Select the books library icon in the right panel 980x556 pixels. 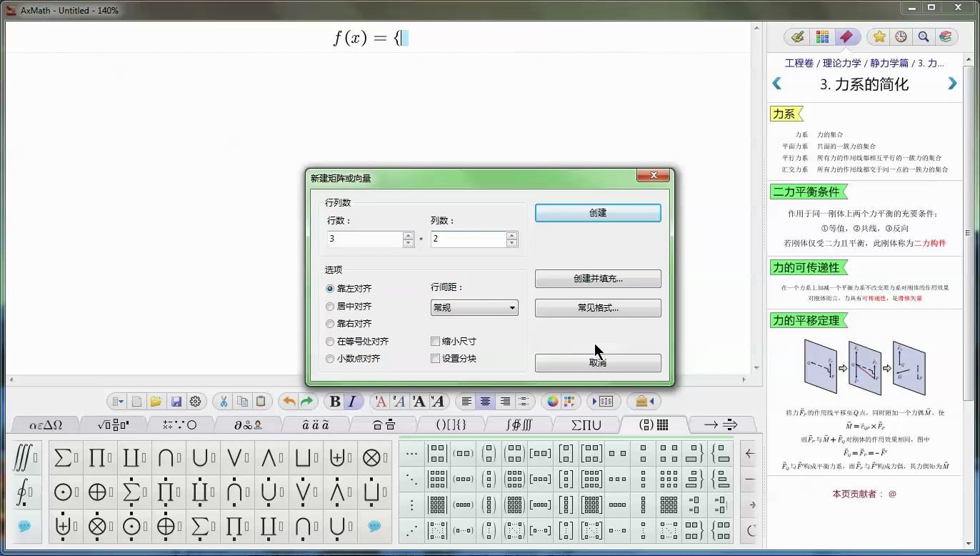pos(944,36)
